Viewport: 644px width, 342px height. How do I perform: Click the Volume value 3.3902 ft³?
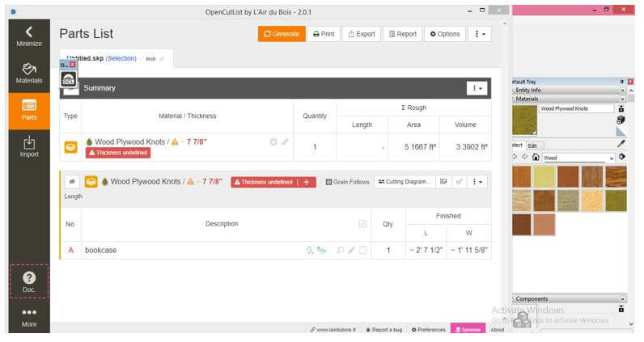(x=472, y=147)
